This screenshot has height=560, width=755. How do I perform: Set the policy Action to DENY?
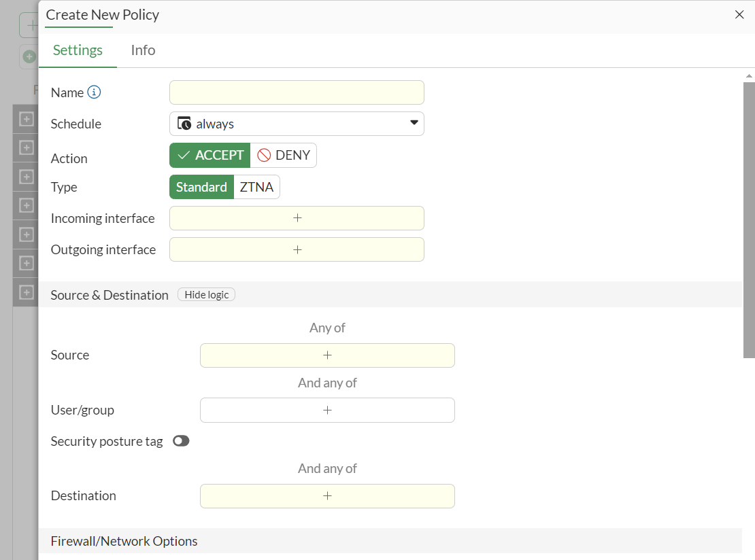pos(284,155)
